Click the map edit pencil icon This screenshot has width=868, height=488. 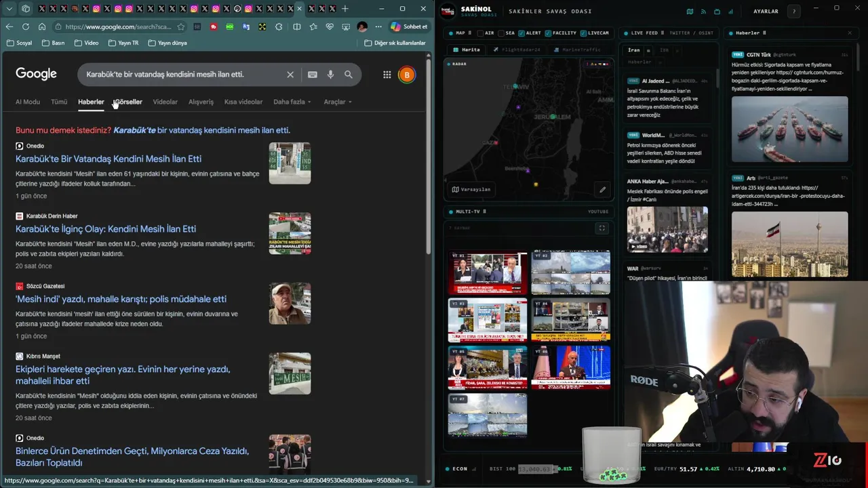point(602,190)
